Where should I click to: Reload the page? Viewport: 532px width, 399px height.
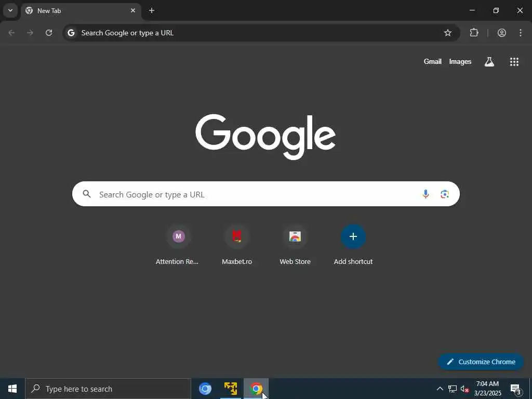(49, 33)
